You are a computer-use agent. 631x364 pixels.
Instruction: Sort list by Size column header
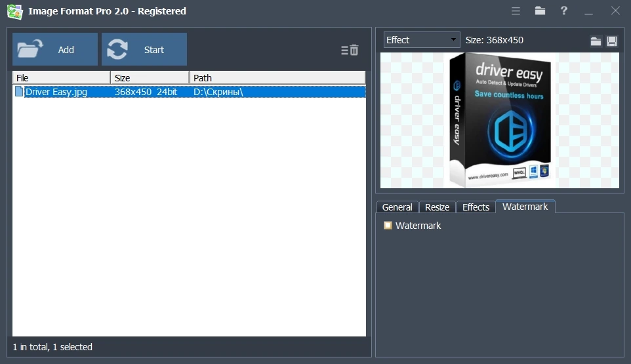click(x=150, y=77)
